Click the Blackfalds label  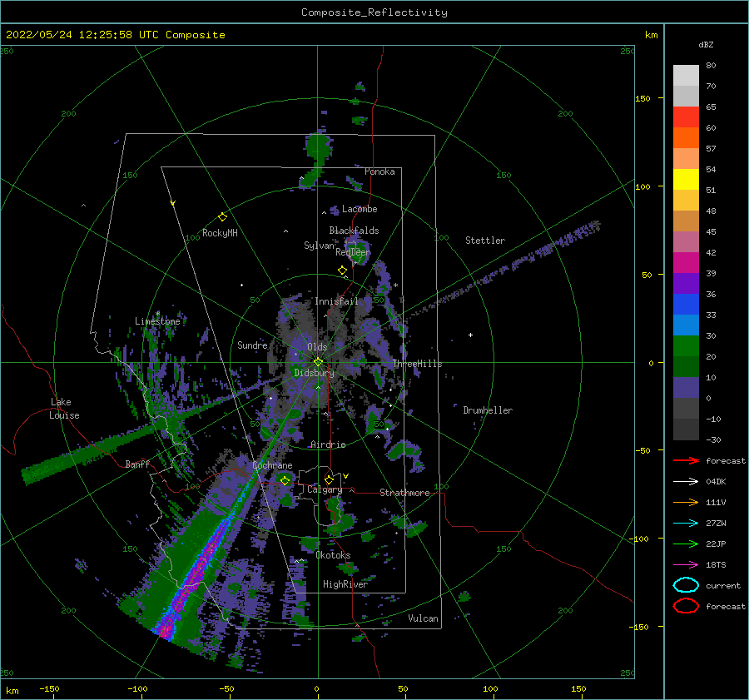pos(354,231)
